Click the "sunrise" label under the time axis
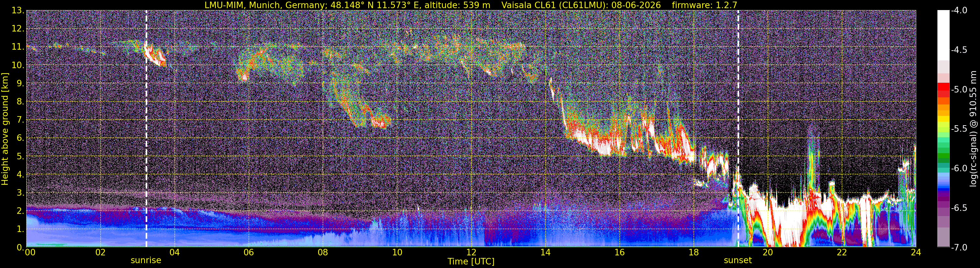The height and width of the screenshot is (268, 980). coord(146,261)
